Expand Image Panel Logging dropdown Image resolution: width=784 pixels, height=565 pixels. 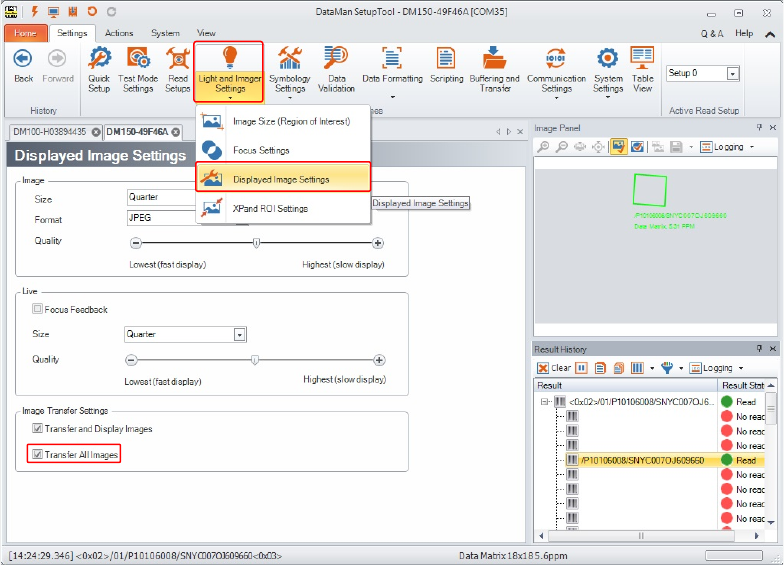pyautogui.click(x=752, y=147)
